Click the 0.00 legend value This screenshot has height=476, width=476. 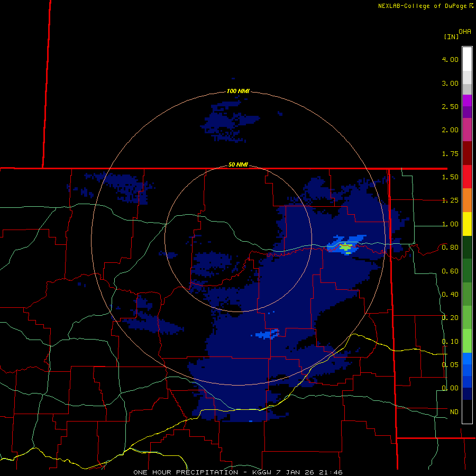point(450,388)
